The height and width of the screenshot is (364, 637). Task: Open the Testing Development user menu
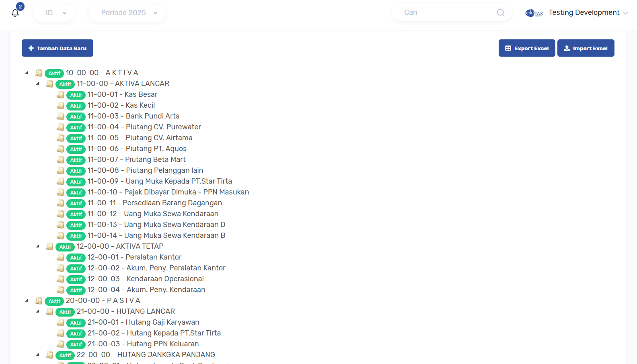pyautogui.click(x=588, y=13)
